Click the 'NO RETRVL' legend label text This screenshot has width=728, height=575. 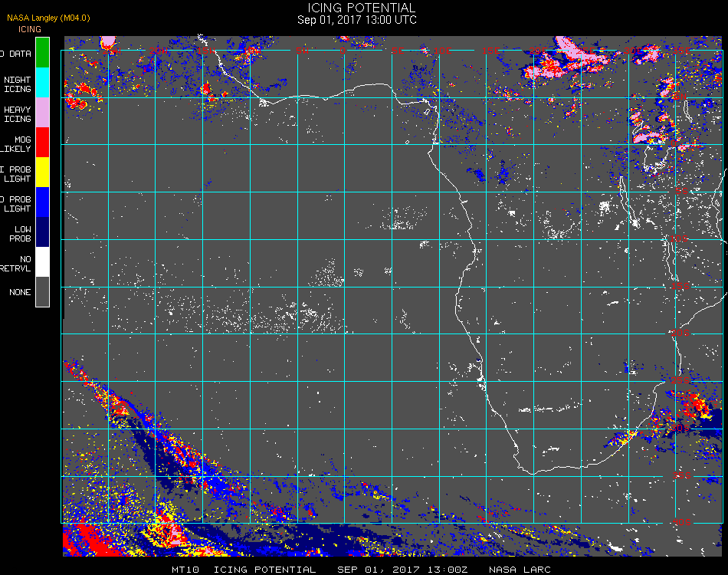[16, 264]
